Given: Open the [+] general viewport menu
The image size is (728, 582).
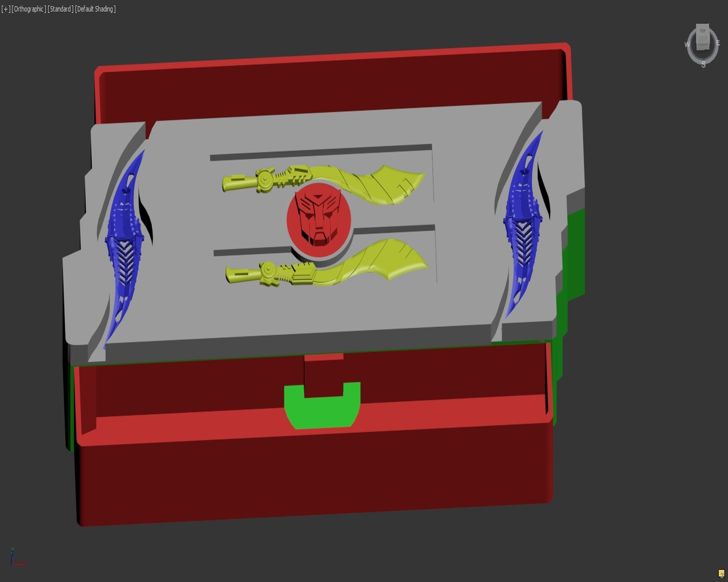Looking at the screenshot, I should (6, 9).
